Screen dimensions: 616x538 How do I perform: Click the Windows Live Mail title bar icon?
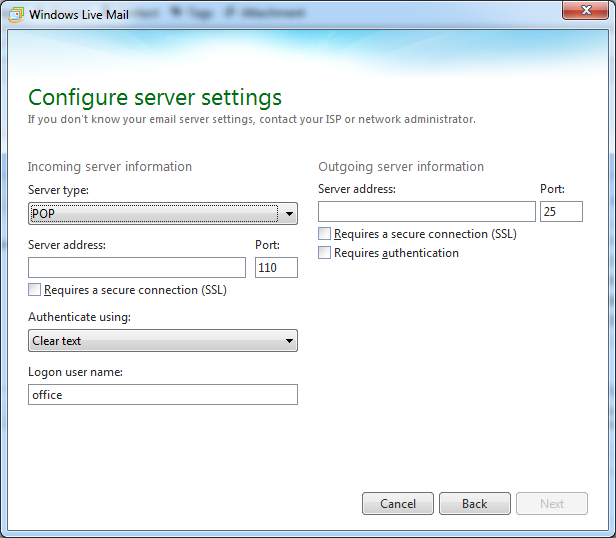14,15
